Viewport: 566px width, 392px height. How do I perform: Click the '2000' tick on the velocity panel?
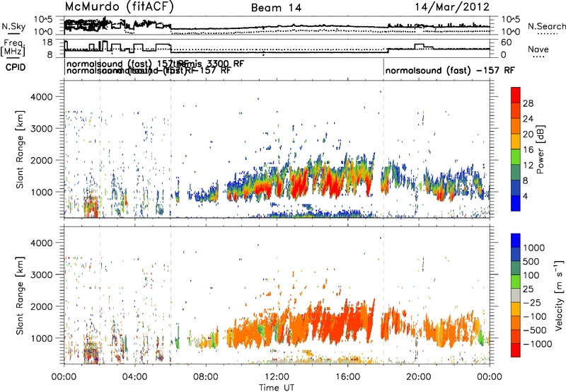pyautogui.click(x=42, y=306)
